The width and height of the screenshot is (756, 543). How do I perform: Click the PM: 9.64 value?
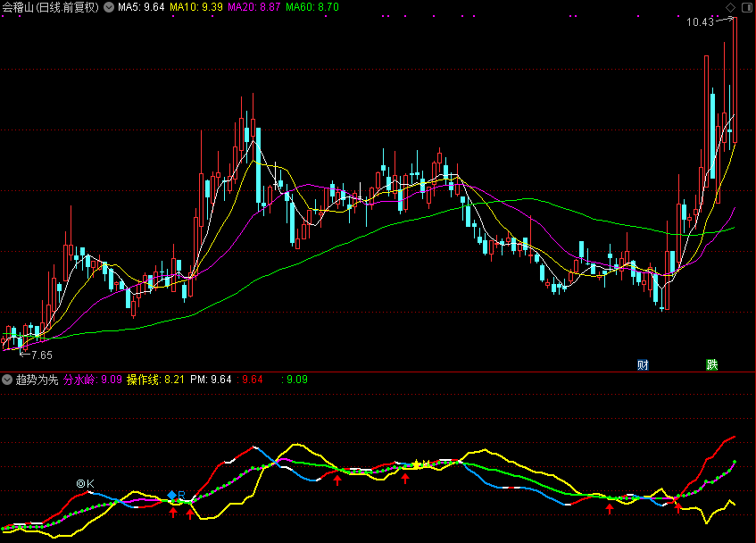coord(211,380)
